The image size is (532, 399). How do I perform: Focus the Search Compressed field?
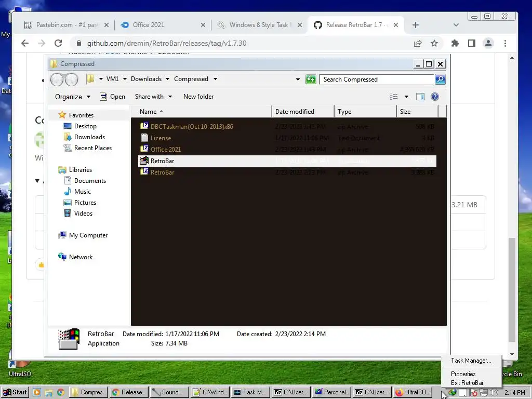coord(377,79)
